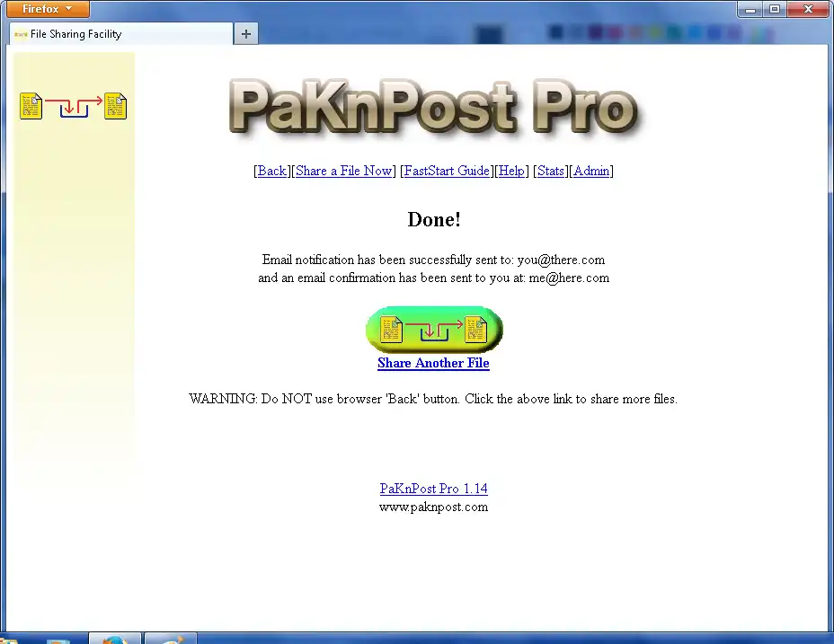Click the file transfer logo in sidebar
Viewport: 834px width, 644px height.
coord(74,105)
